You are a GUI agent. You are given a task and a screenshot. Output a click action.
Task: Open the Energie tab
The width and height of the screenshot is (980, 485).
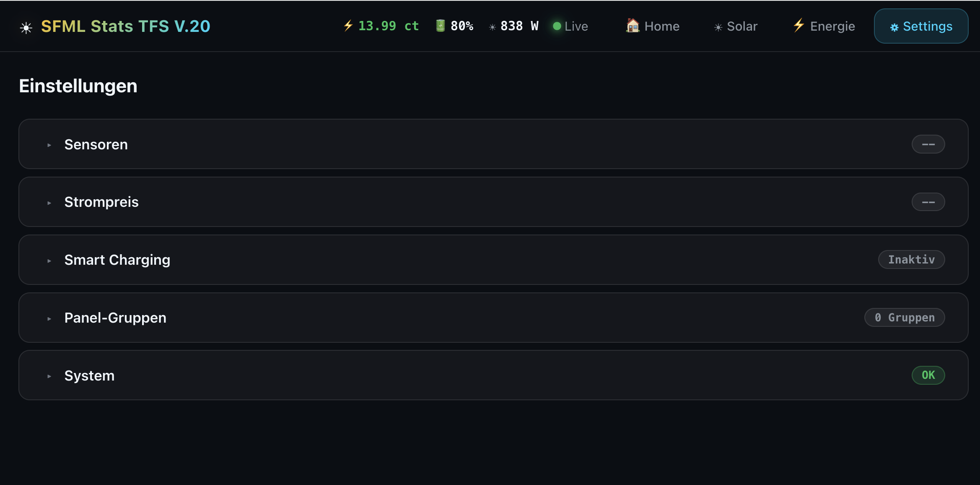tap(824, 26)
